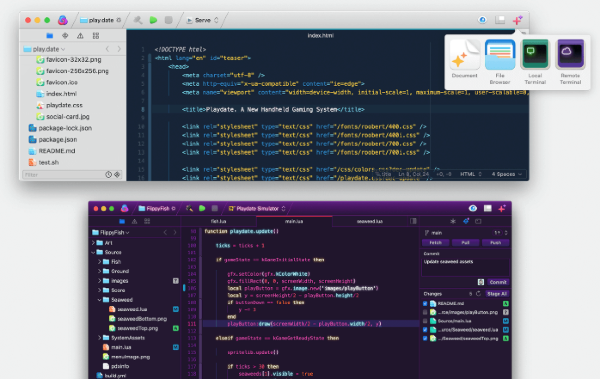Image resolution: width=600 pixels, height=379 pixels.
Task: Choose Remote Terminal in the new tab popup
Action: (570, 62)
